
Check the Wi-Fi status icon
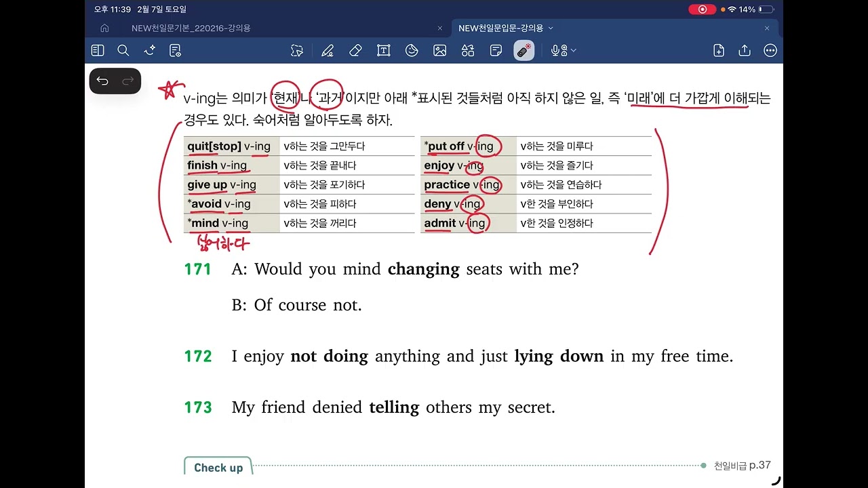pos(732,9)
